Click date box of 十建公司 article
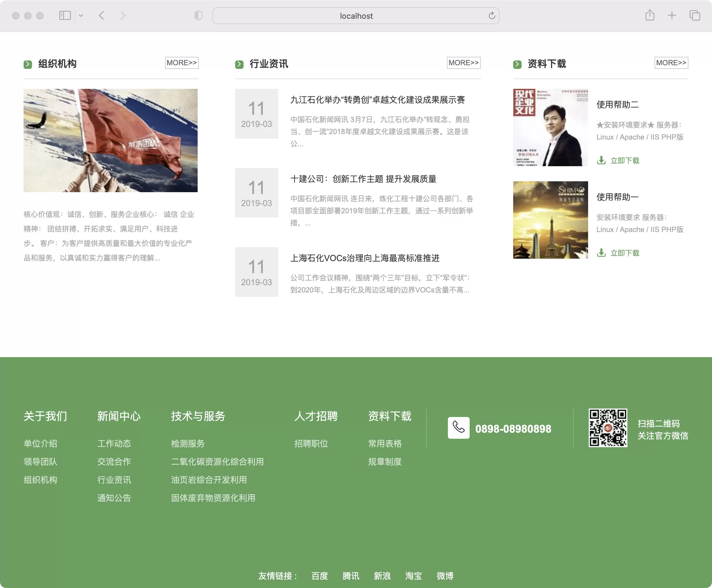The height and width of the screenshot is (588, 712). coord(256,193)
